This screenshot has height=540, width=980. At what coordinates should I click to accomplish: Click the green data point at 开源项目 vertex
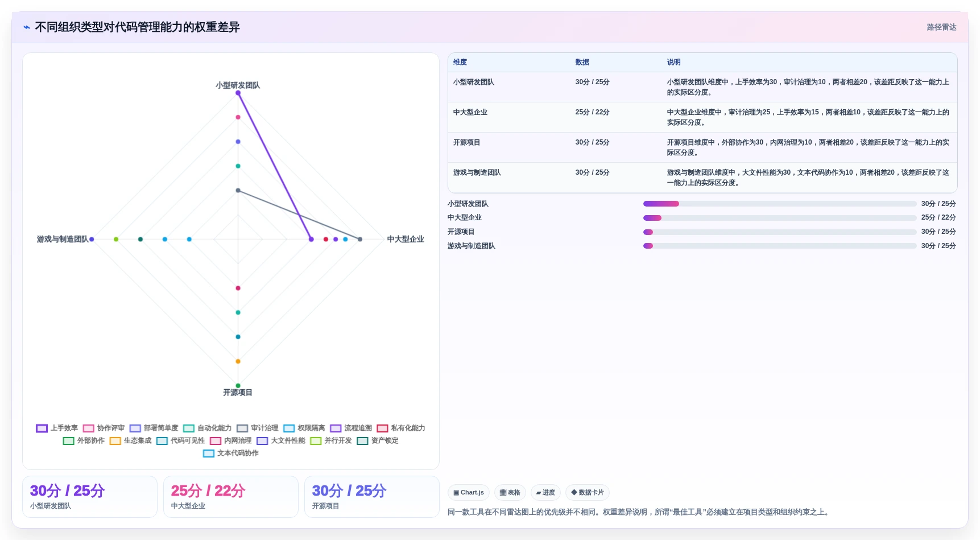point(238,386)
